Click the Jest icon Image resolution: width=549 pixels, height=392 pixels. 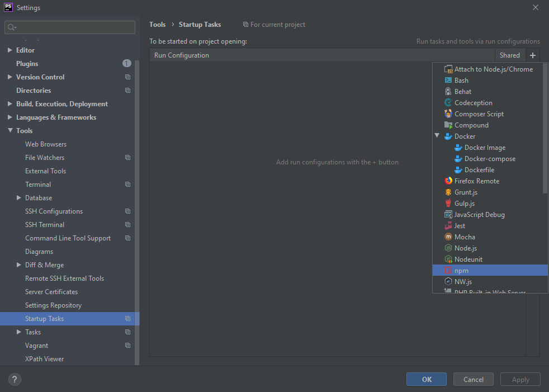pyautogui.click(x=448, y=225)
